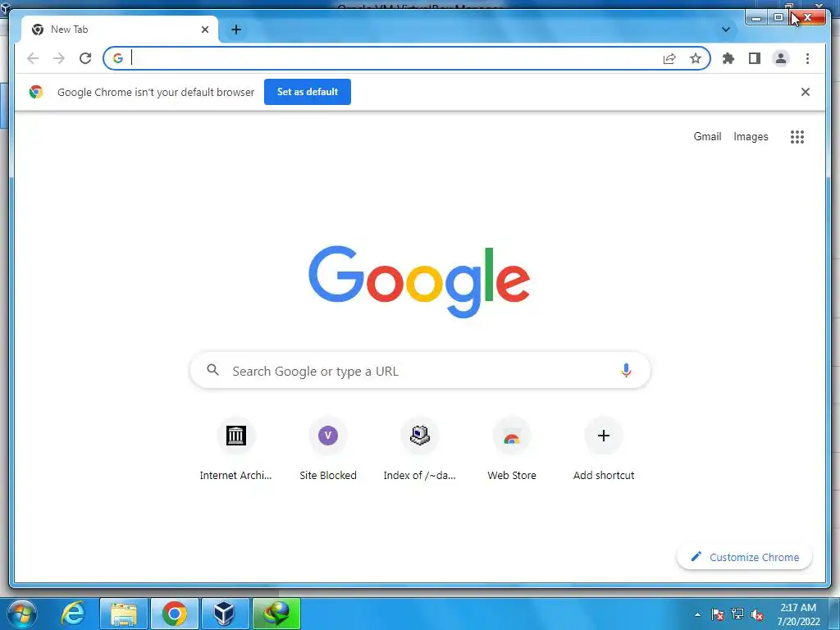This screenshot has height=630, width=840.
Task: Dismiss the default browser infobar
Action: (x=806, y=92)
